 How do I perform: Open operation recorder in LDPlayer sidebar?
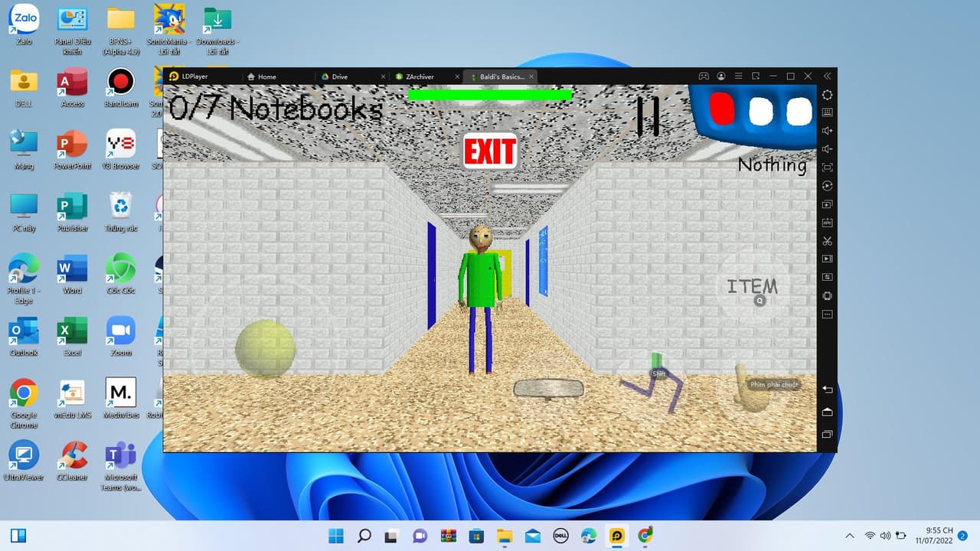tap(827, 186)
